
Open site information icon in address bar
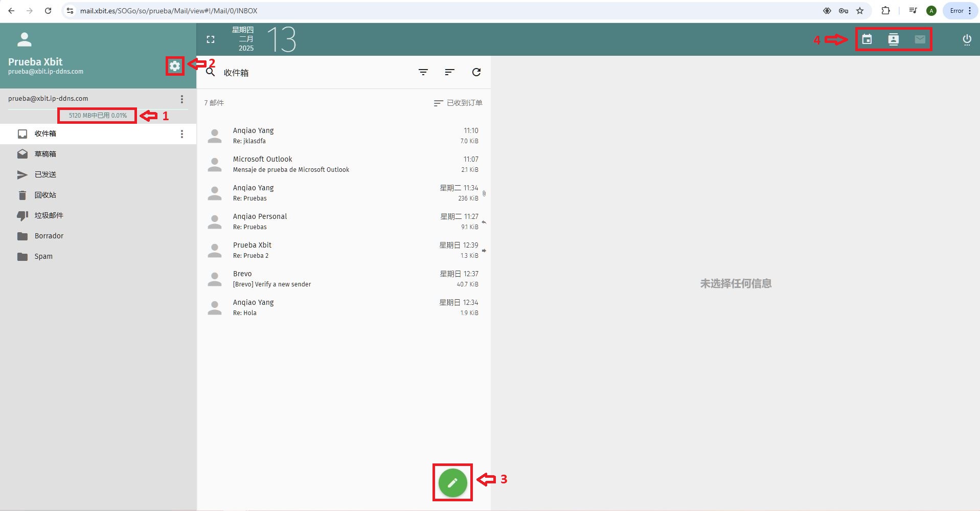click(70, 11)
